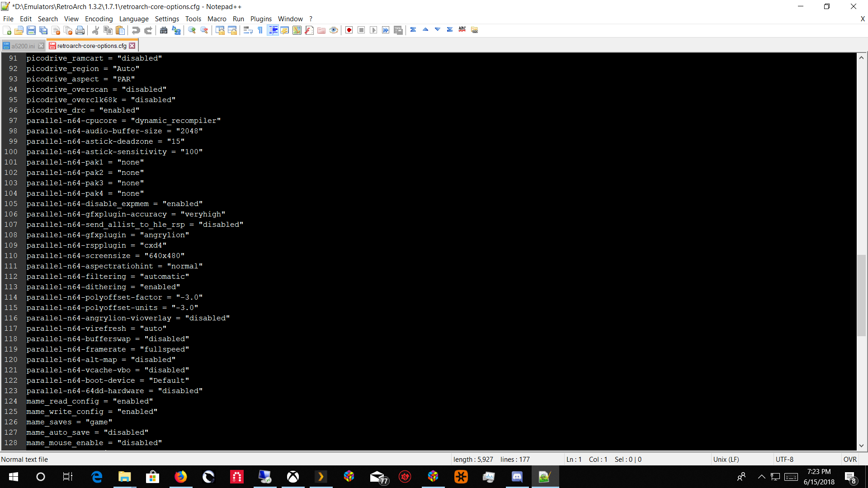Screen dimensions: 868x488
Task: Click the spell check ABC toolbar icon
Action: [x=462, y=30]
